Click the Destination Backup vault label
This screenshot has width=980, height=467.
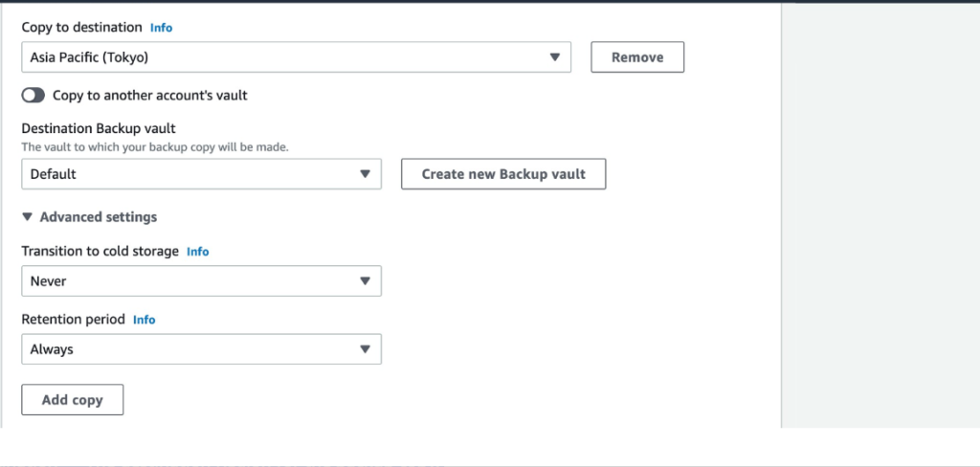tap(99, 128)
